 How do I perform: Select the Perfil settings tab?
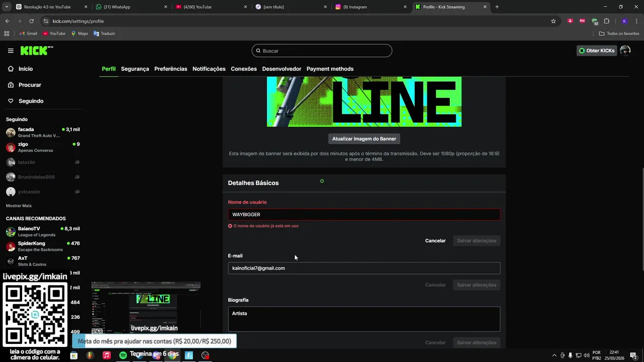coord(109,69)
